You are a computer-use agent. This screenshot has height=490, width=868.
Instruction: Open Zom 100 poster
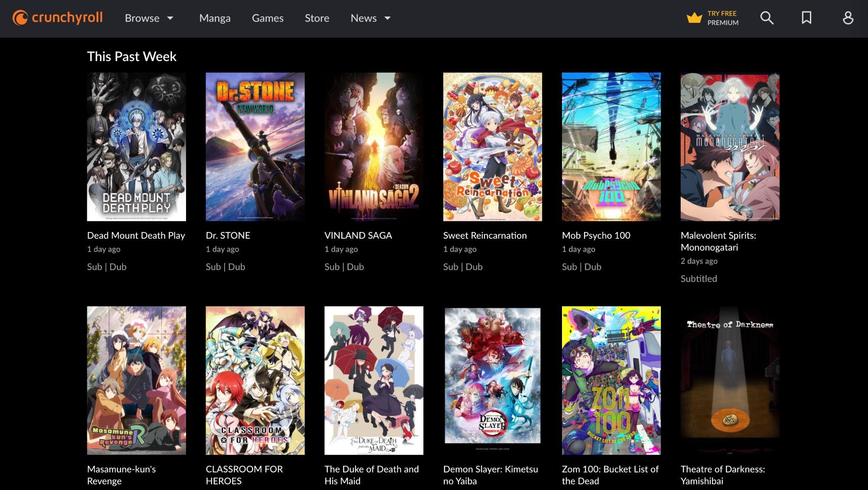pos(611,381)
